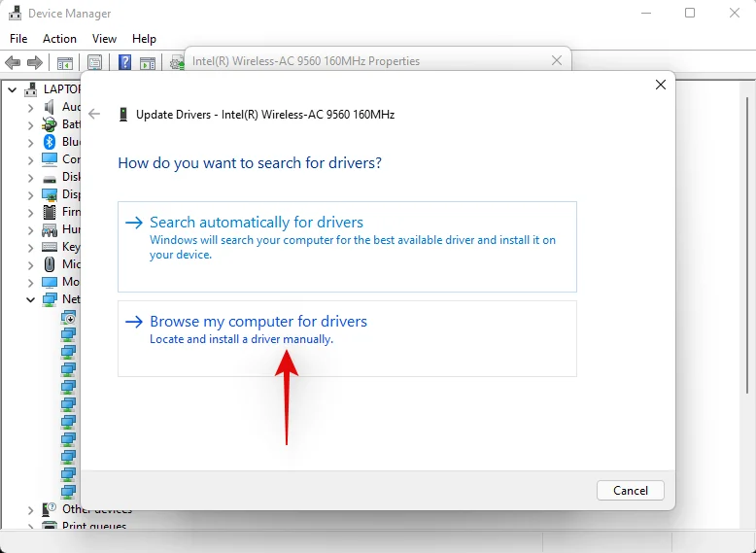The height and width of the screenshot is (553, 756).
Task: Expand the Other devices tree node
Action: tap(30, 510)
